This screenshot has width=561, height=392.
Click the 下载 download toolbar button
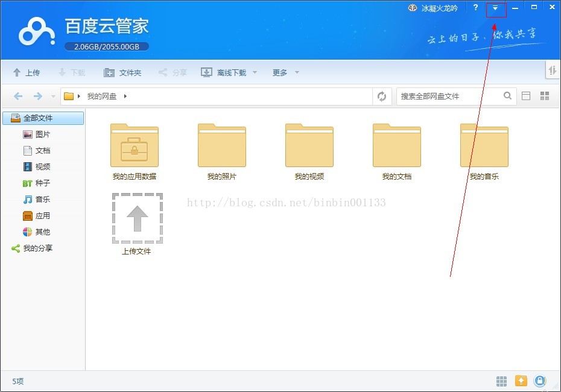[x=72, y=72]
